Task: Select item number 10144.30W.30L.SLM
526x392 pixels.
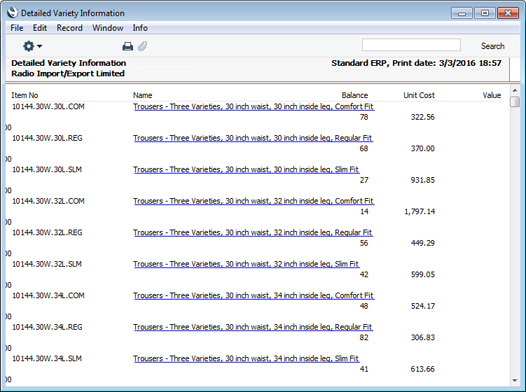Action: [47, 170]
